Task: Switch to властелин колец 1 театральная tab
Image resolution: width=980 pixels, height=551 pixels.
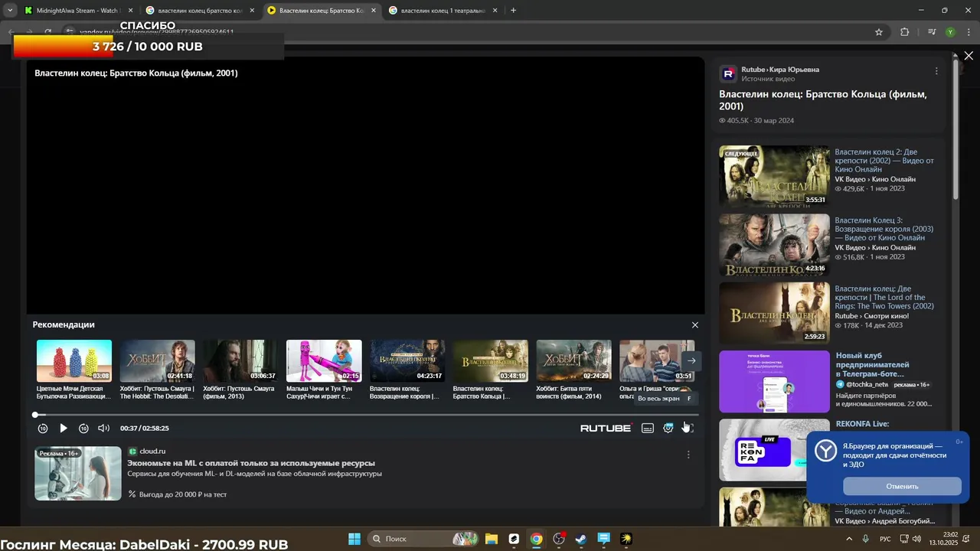Action: [443, 11]
